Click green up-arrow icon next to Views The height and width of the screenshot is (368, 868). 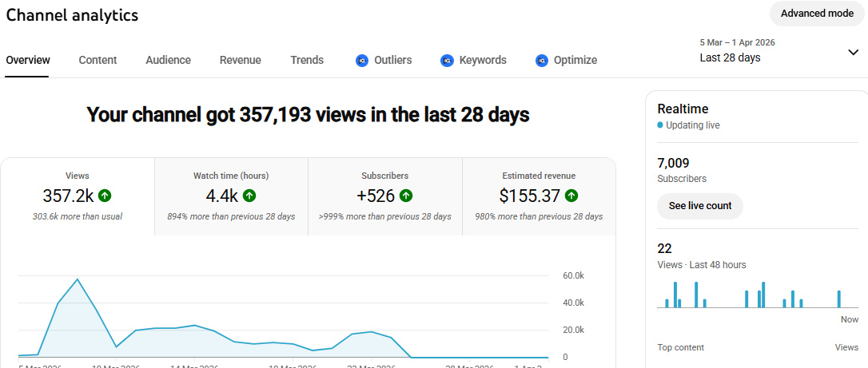(x=106, y=196)
